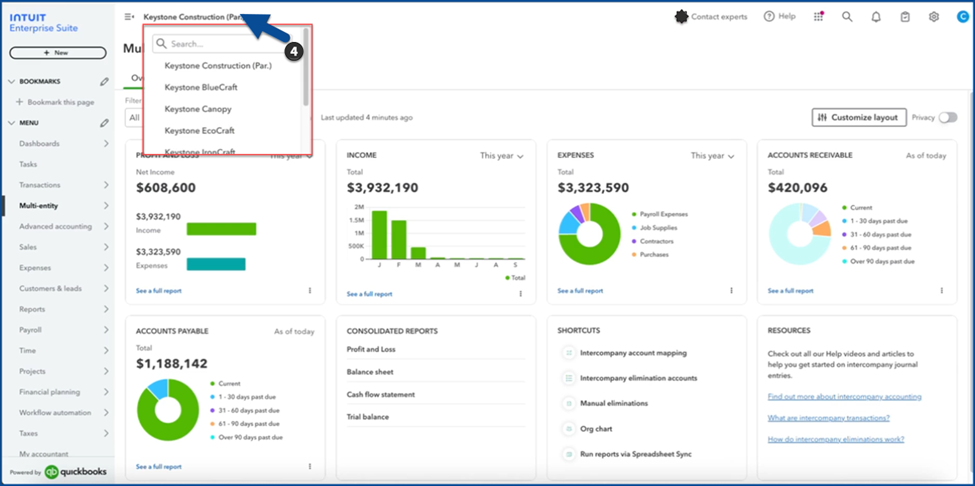
Task: Click the green Income bar in Profit and Loss
Action: pyautogui.click(x=221, y=229)
